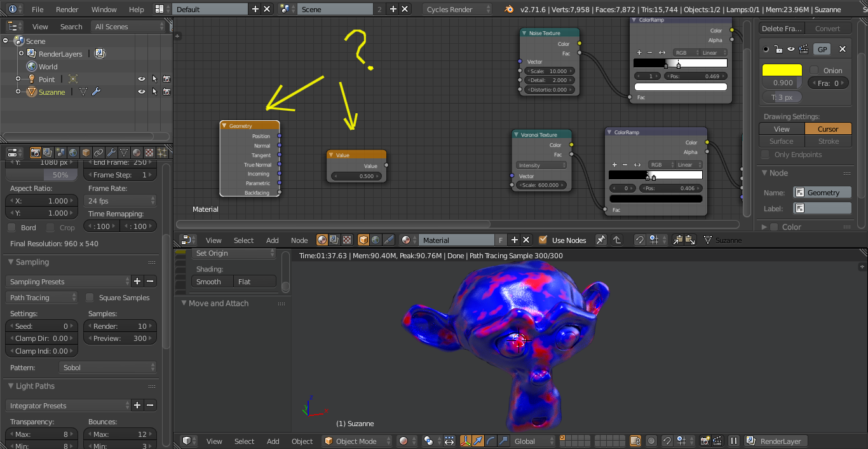The width and height of the screenshot is (868, 449).
Task: Select the texture nodes tree type icon
Action: (348, 240)
